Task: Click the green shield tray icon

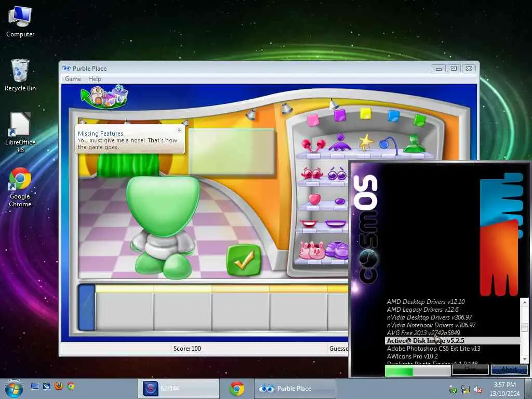Action: coord(453,390)
